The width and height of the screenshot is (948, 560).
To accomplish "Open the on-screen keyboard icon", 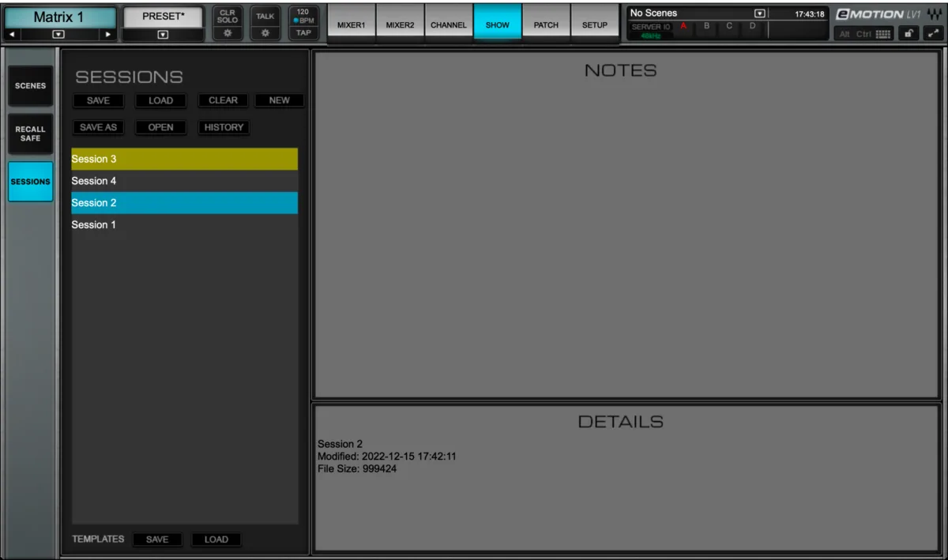I will (x=884, y=34).
